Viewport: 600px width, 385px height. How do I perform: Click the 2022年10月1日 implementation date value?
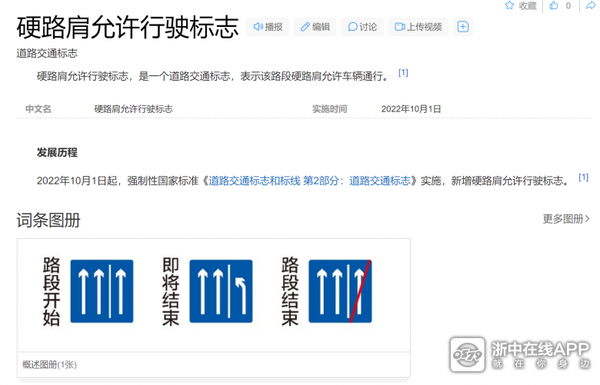coord(411,109)
